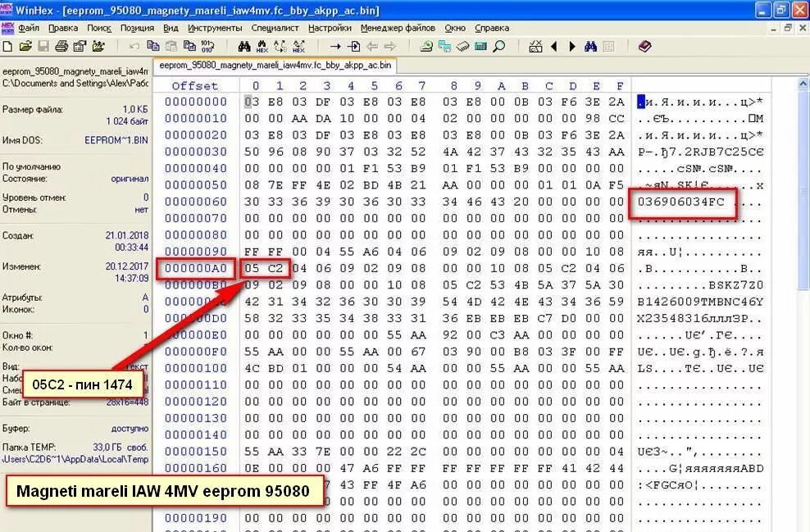Open a file using the folder icon
The width and height of the screenshot is (810, 532).
(x=25, y=47)
